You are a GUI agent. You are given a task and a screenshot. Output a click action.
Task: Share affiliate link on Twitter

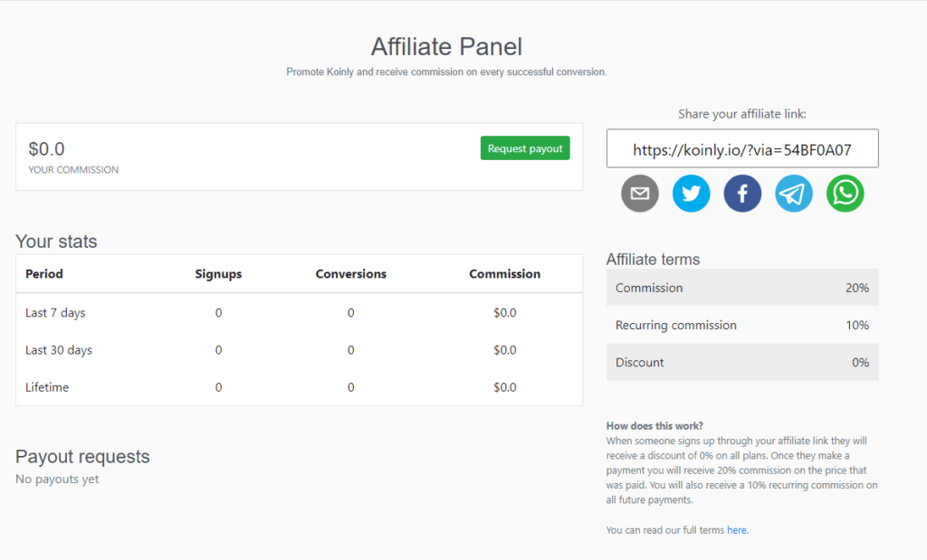(691, 194)
